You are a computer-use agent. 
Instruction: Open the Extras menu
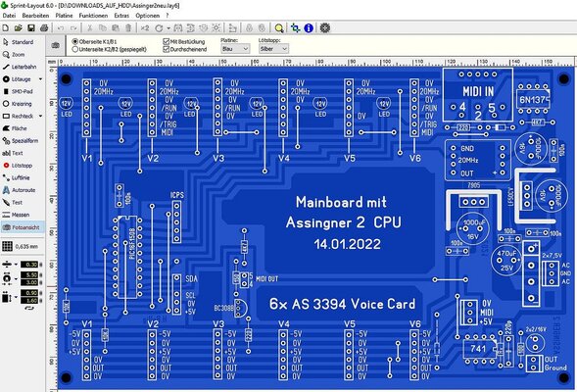coord(121,16)
